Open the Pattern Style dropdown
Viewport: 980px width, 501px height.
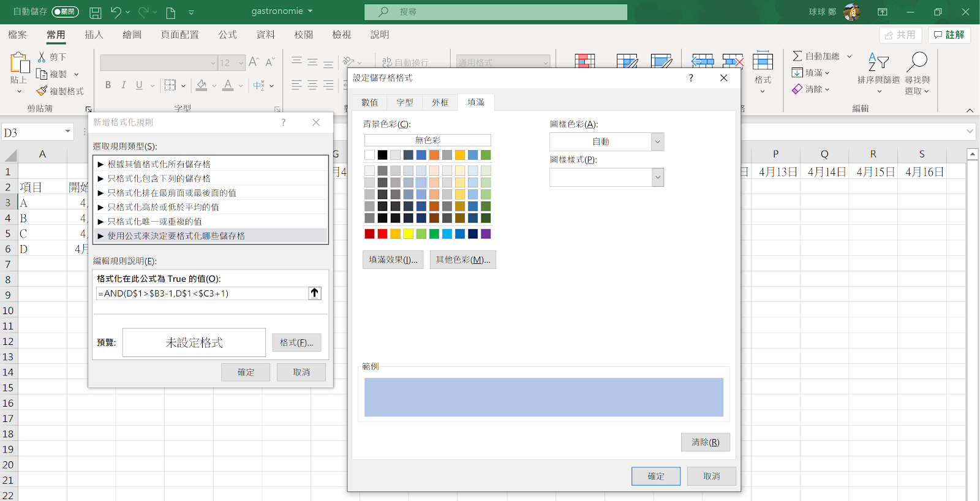pyautogui.click(x=657, y=178)
